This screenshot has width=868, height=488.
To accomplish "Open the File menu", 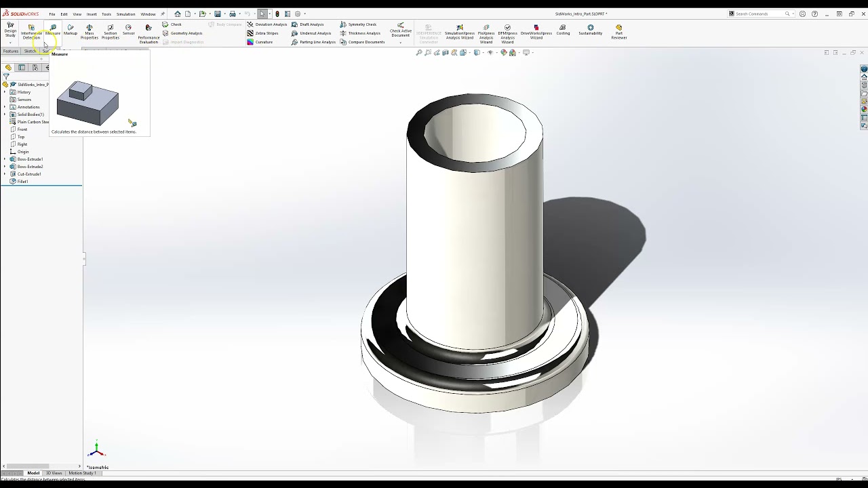I will click(x=52, y=14).
